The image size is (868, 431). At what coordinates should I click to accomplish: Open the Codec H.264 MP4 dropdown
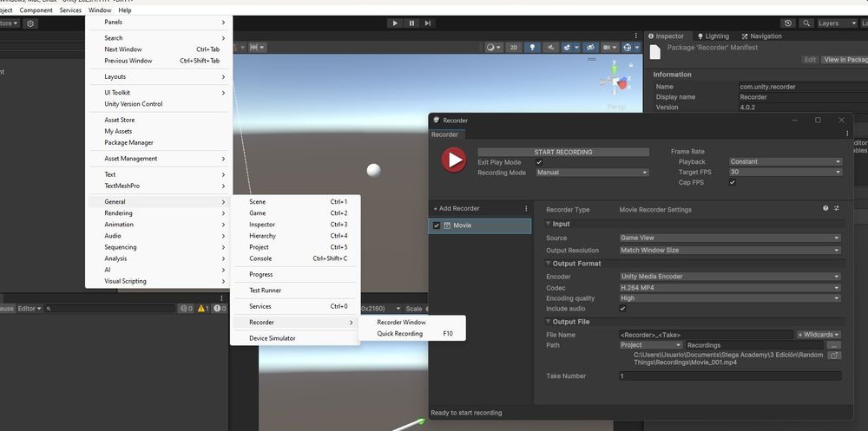[x=730, y=288]
